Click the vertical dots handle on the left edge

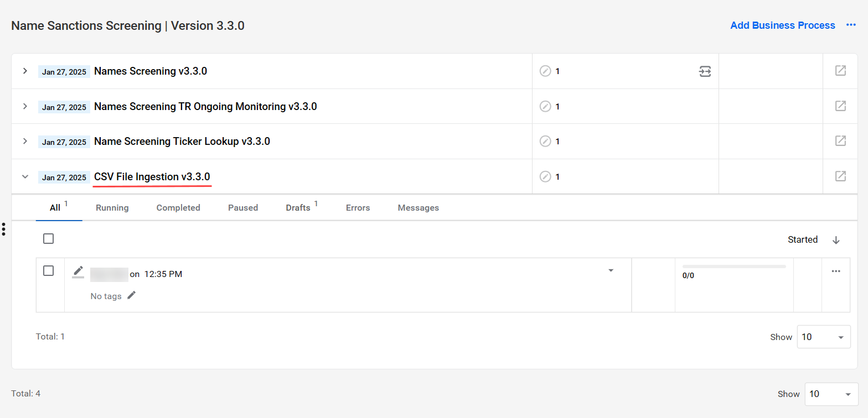(x=4, y=229)
